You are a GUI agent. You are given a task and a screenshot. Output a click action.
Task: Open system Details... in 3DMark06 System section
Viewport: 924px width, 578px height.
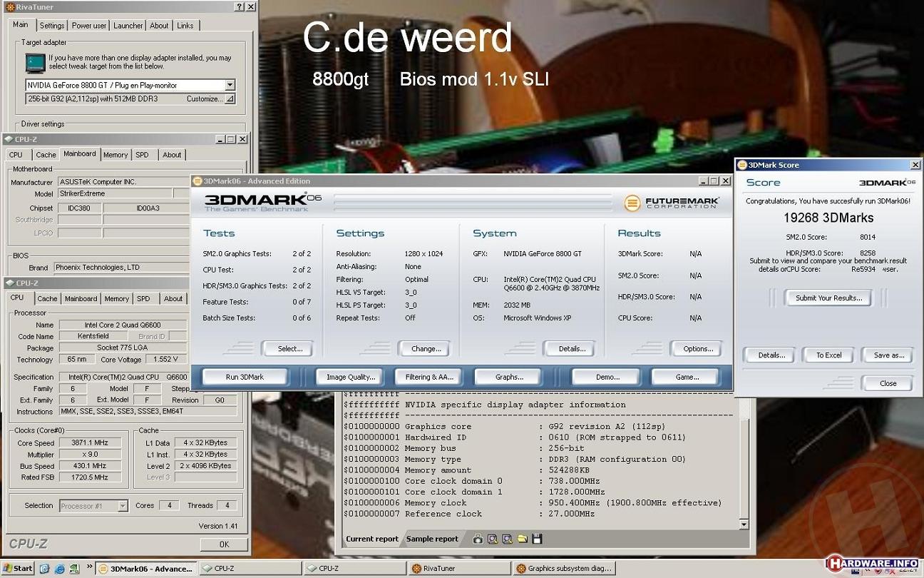[x=571, y=348]
